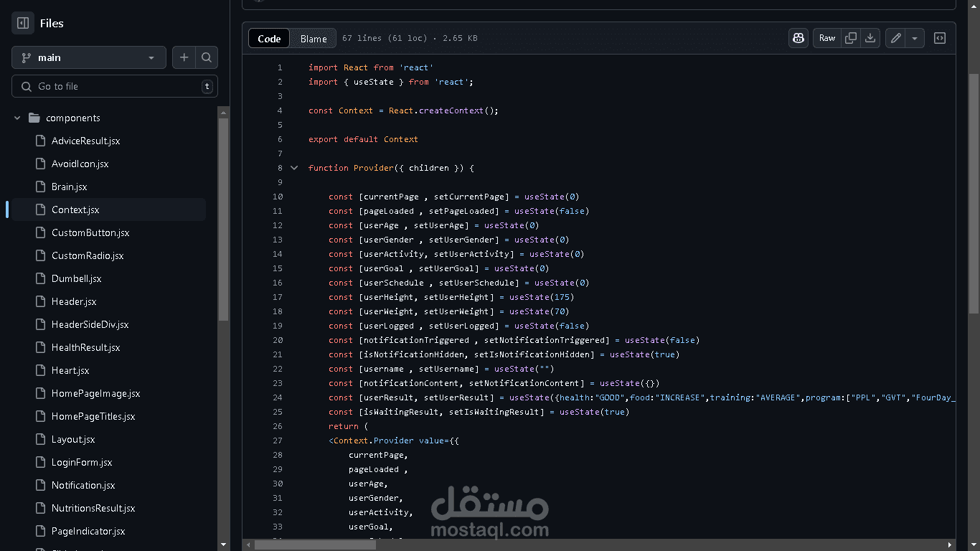Viewport: 980px width, 551px height.
Task: Open the main branch dropdown
Action: tap(89, 57)
